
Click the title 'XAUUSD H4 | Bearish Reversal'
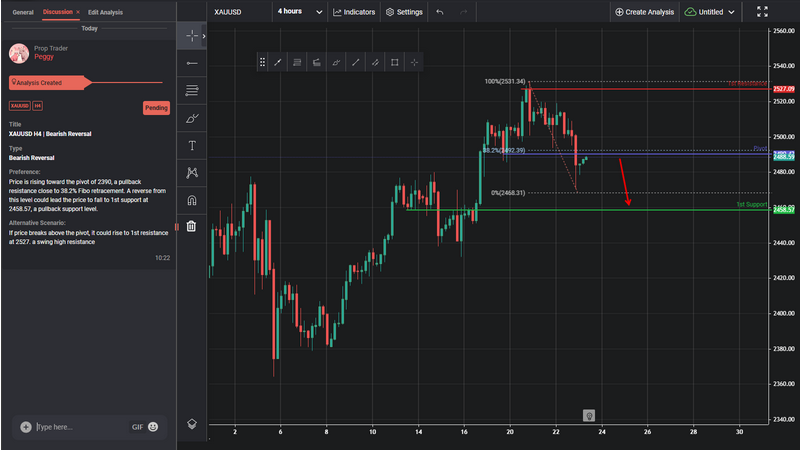50,134
